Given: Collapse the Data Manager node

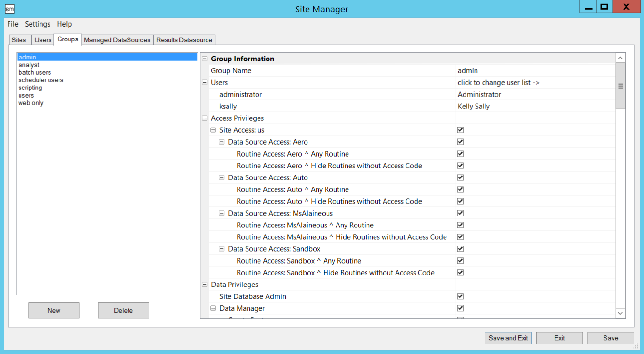Looking at the screenshot, I should [x=213, y=309].
